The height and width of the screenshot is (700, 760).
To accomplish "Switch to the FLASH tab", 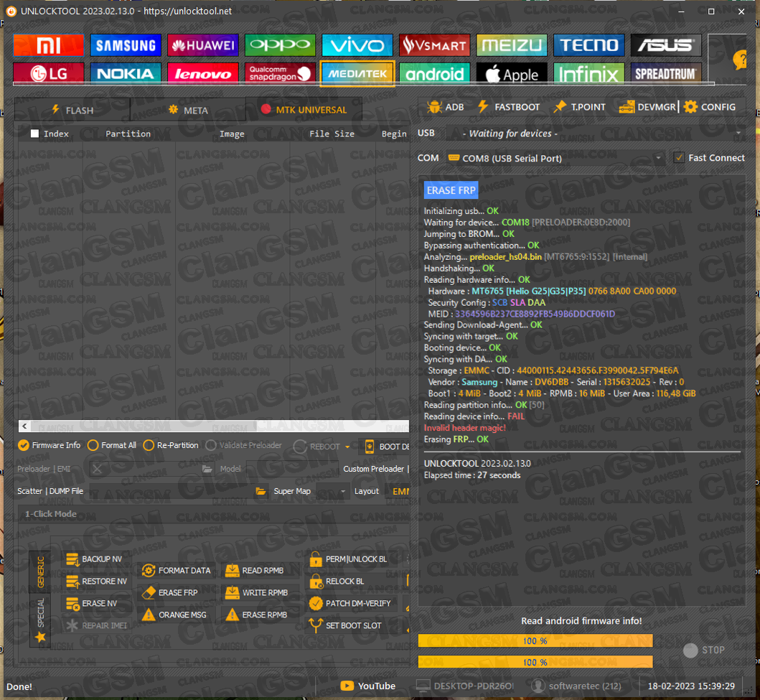I will [72, 110].
